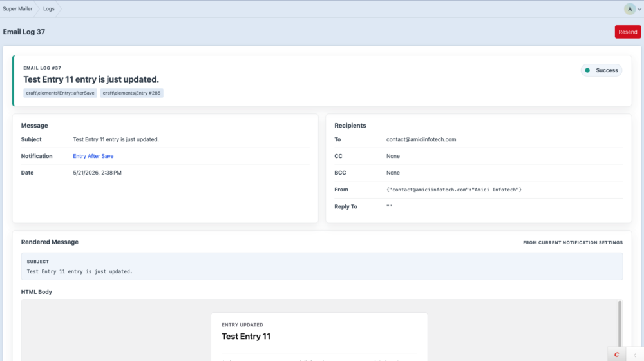Click the BCC value None

point(393,173)
